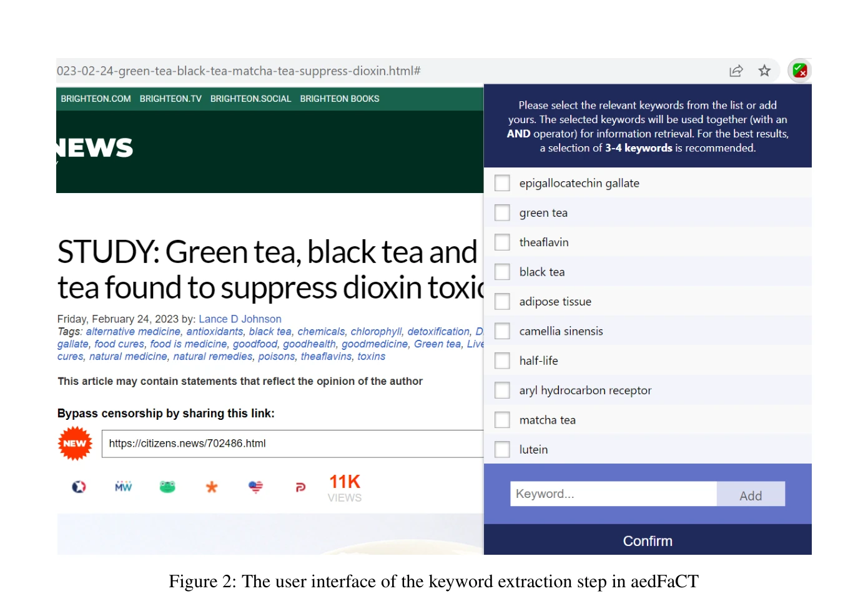Click the browser address bar URL

pos(239,71)
